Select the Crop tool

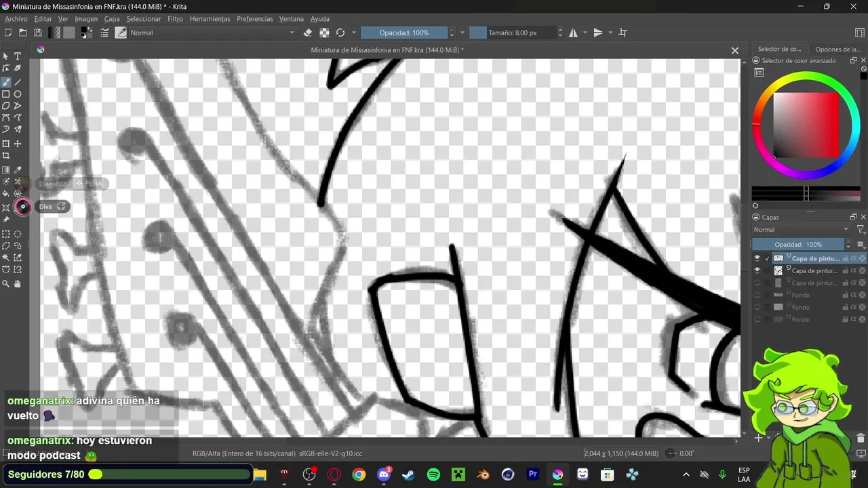coord(6,156)
